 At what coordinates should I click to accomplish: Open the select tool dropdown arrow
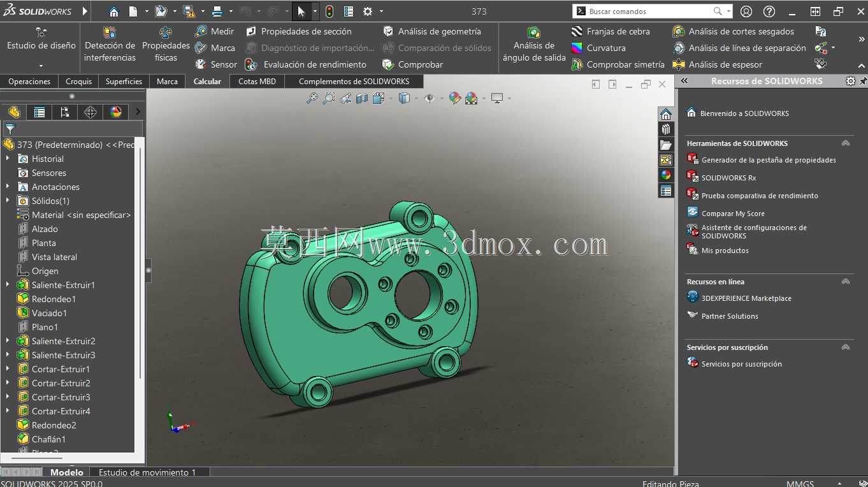315,11
